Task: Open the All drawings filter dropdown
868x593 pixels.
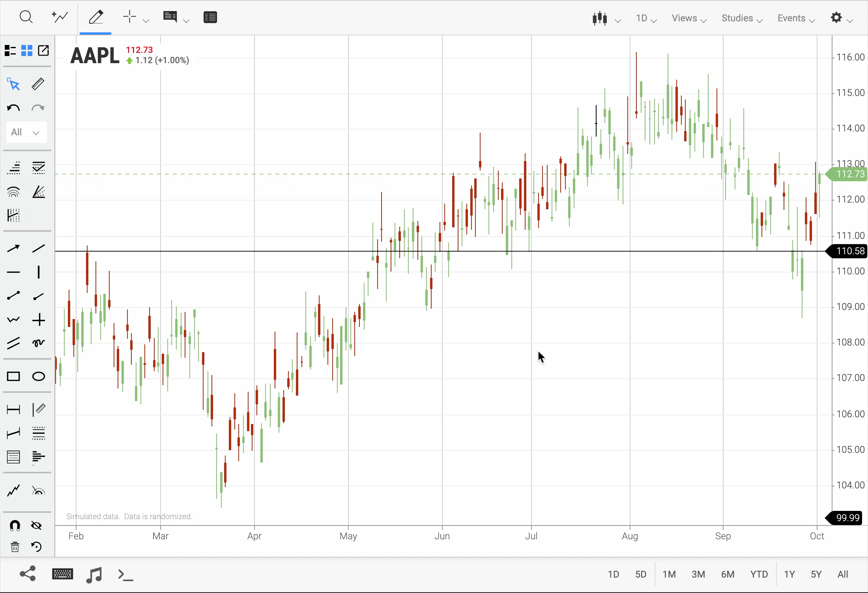Action: tap(26, 132)
